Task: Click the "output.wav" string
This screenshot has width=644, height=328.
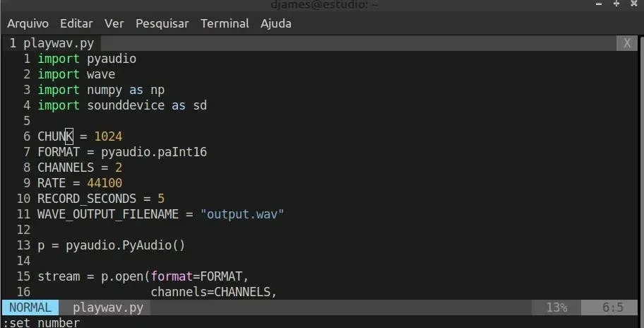Action: [242, 214]
